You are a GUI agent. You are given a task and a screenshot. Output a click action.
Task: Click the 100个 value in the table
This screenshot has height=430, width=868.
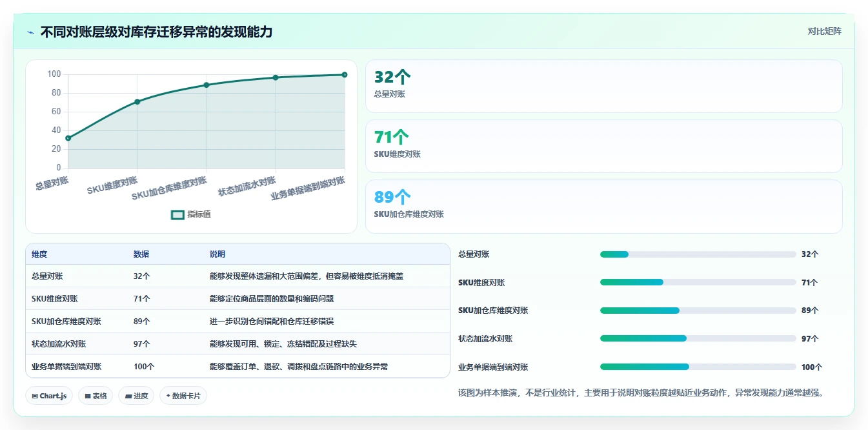click(144, 366)
